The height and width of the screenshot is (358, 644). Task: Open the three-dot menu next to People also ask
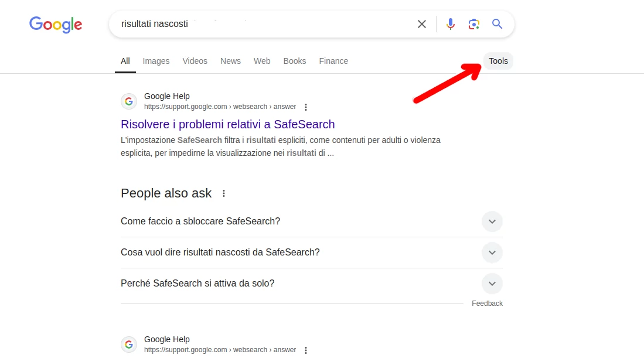pyautogui.click(x=224, y=193)
